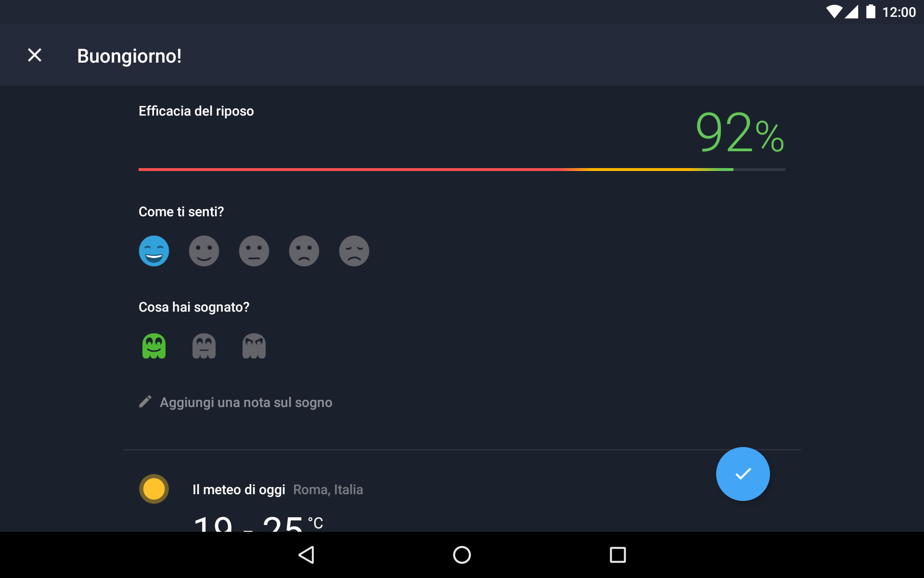924x578 pixels.
Task: Open recent apps with square button
Action: (618, 555)
